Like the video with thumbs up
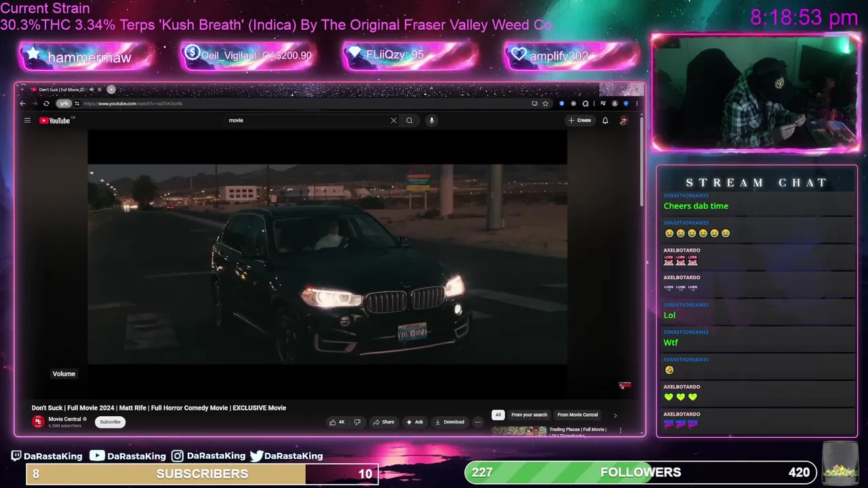The width and height of the screenshot is (868, 488). [x=337, y=422]
